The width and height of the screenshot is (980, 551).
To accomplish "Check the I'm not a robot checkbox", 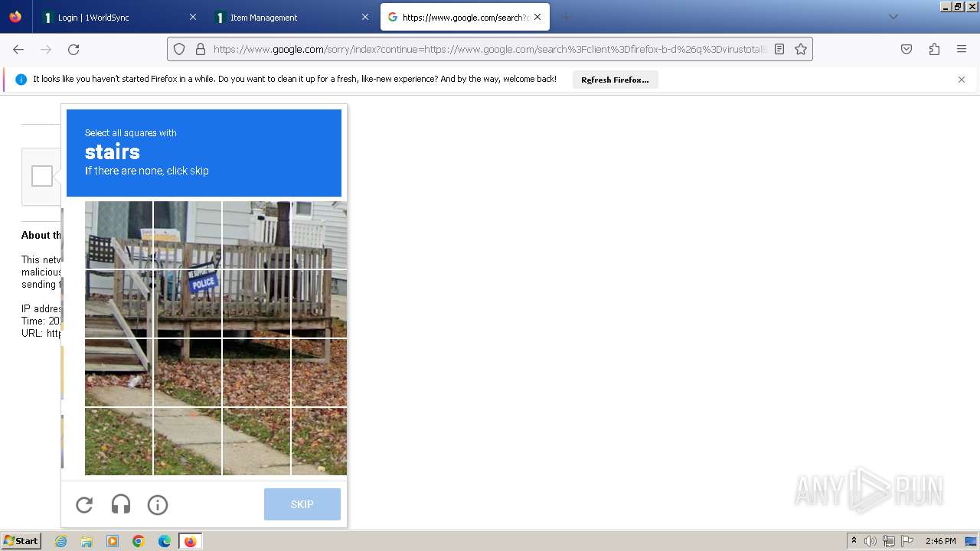I will tap(42, 176).
